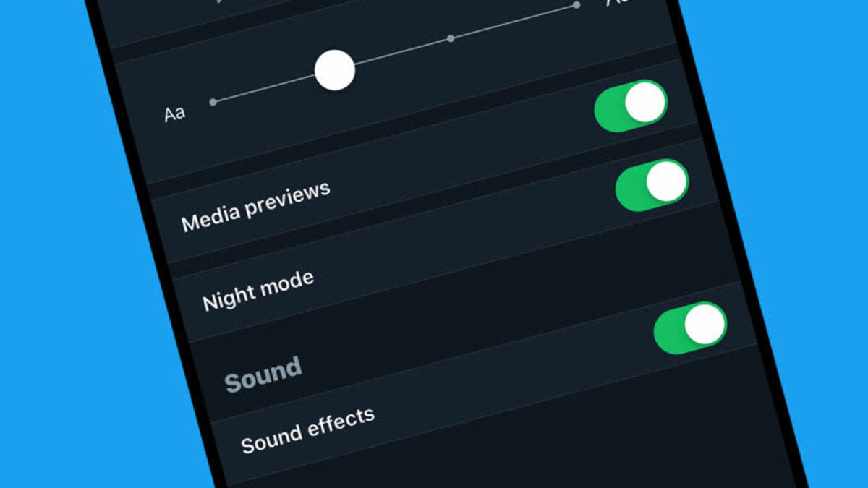The height and width of the screenshot is (488, 868).
Task: Click slider track between third and last dot
Action: click(514, 22)
